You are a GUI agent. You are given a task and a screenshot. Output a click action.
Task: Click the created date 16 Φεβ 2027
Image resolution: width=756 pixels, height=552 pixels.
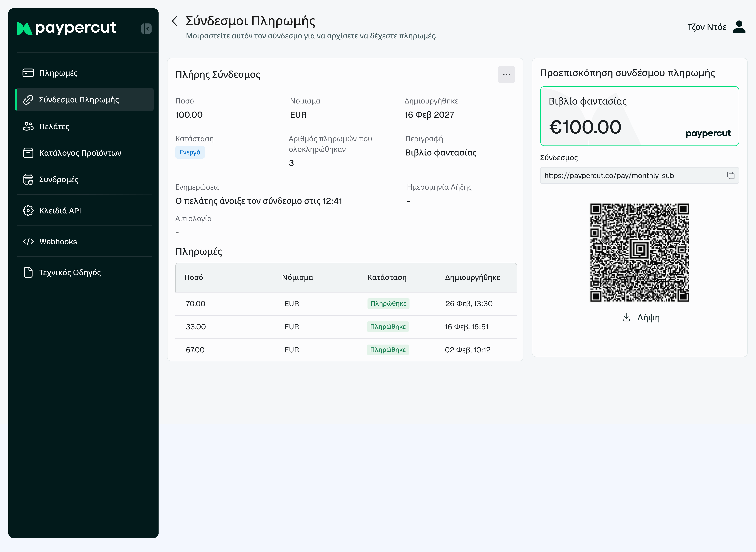click(429, 115)
